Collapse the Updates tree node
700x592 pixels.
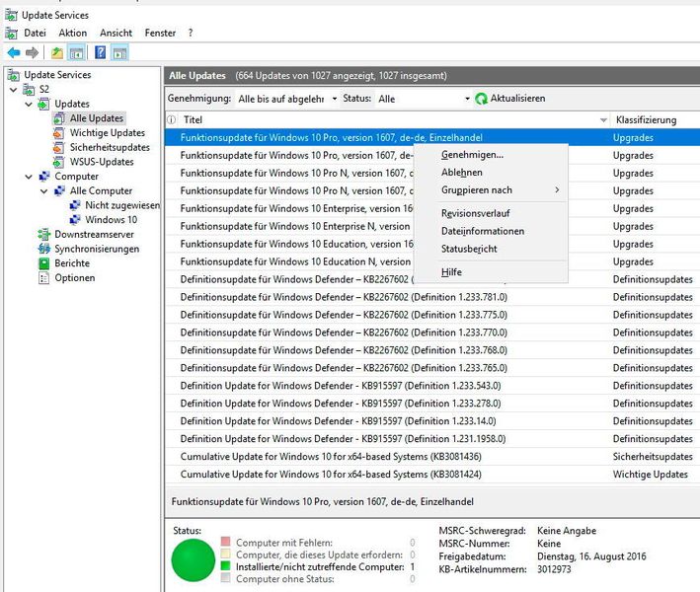point(29,104)
